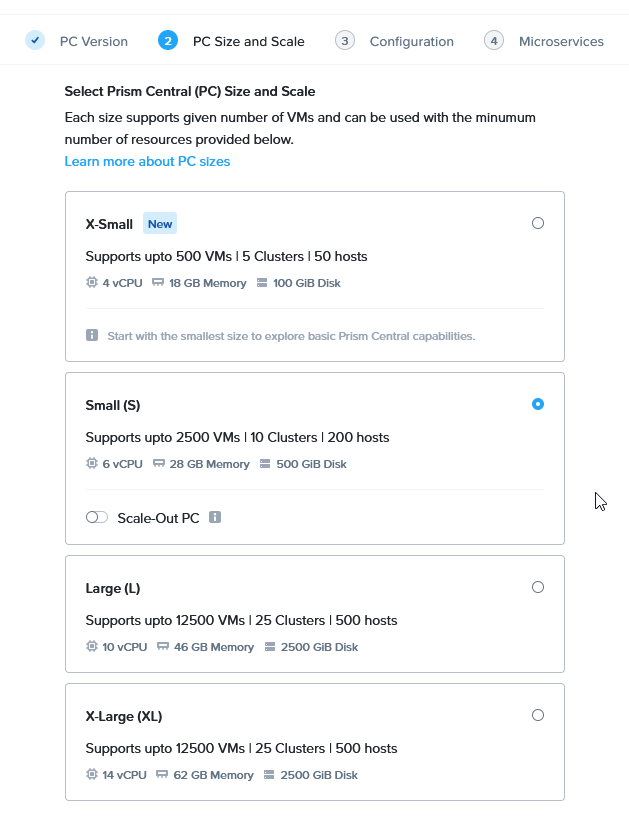Choose the Large (L) size option

(x=538, y=587)
